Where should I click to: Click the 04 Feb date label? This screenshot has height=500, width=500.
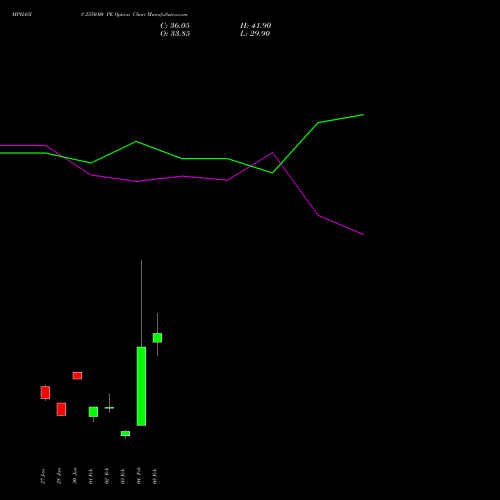pyautogui.click(x=139, y=476)
